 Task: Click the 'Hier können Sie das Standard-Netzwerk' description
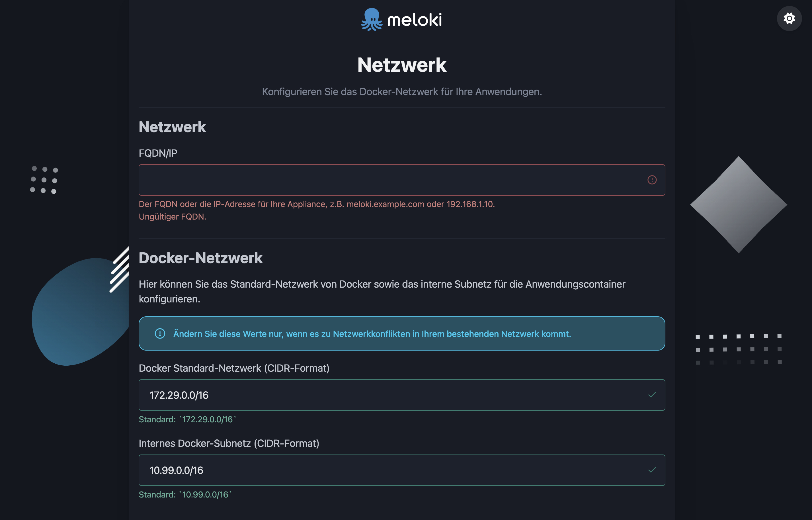(x=382, y=291)
